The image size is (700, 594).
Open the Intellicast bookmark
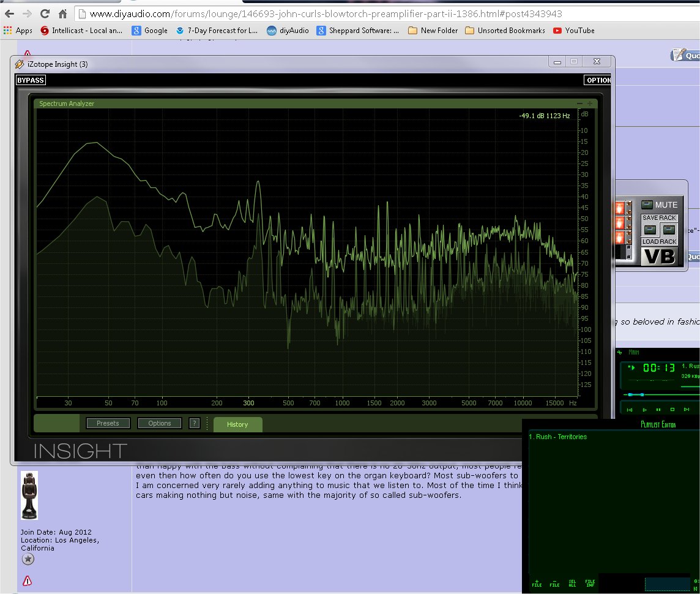[x=81, y=31]
